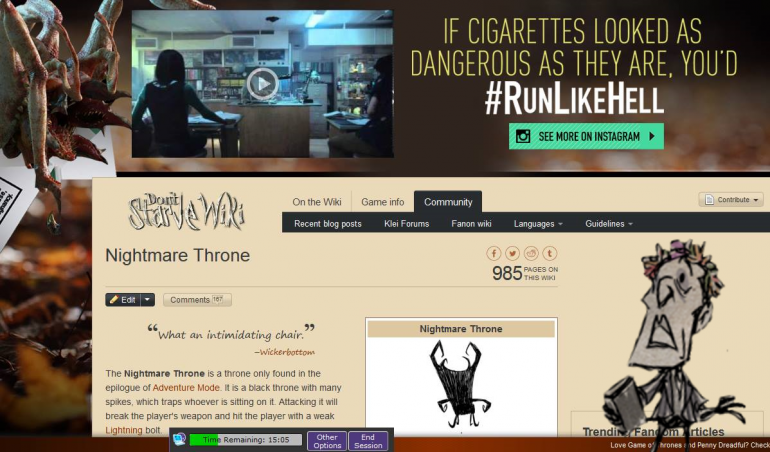Viewport: 770px width, 452px height.
Task: Click the Instagram camera icon in the ad
Action: tap(523, 136)
